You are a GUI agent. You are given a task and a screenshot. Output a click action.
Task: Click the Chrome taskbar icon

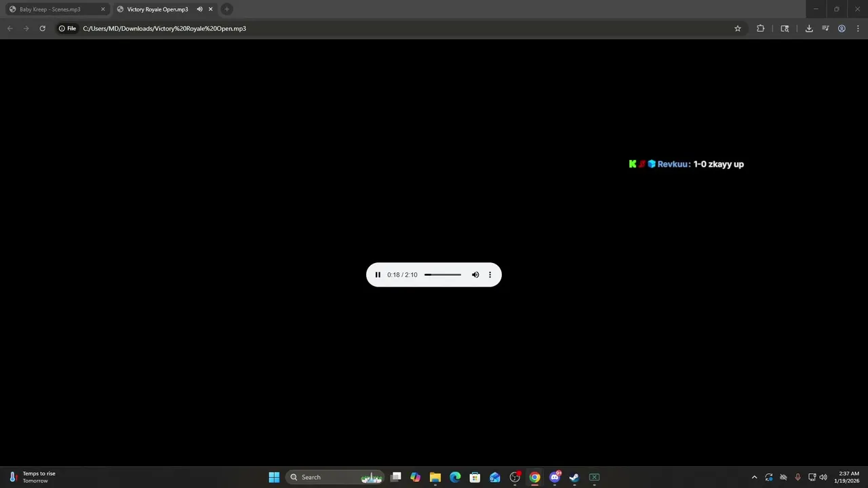(x=534, y=477)
